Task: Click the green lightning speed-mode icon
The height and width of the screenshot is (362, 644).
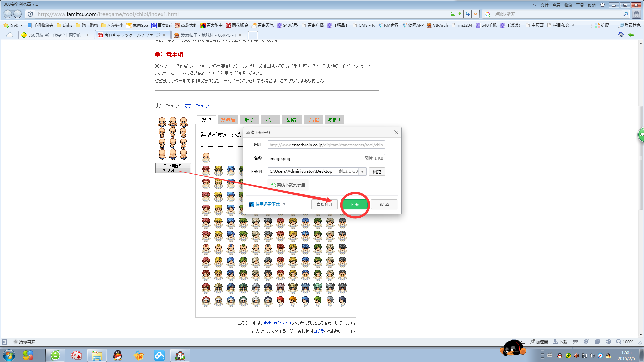Action: pos(460,14)
